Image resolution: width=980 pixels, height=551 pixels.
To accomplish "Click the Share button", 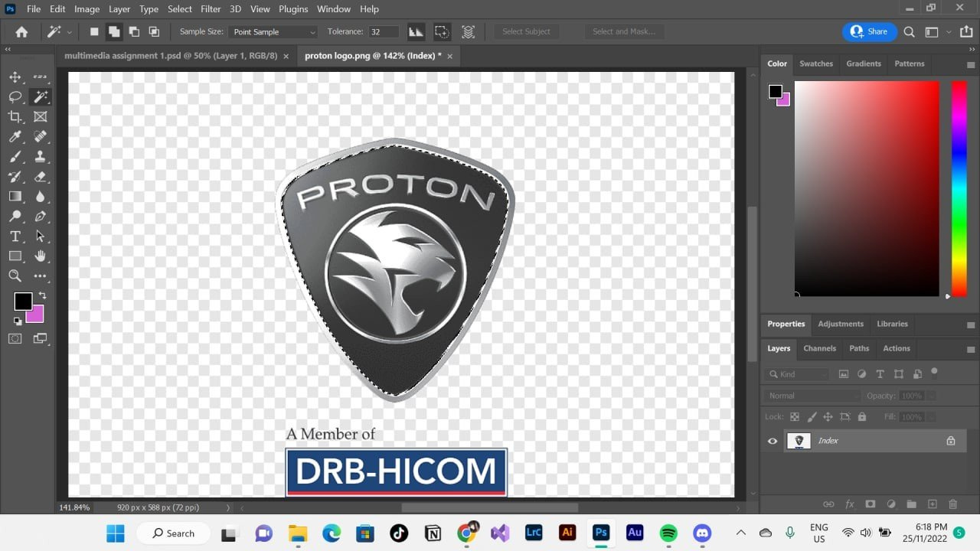I will [869, 32].
